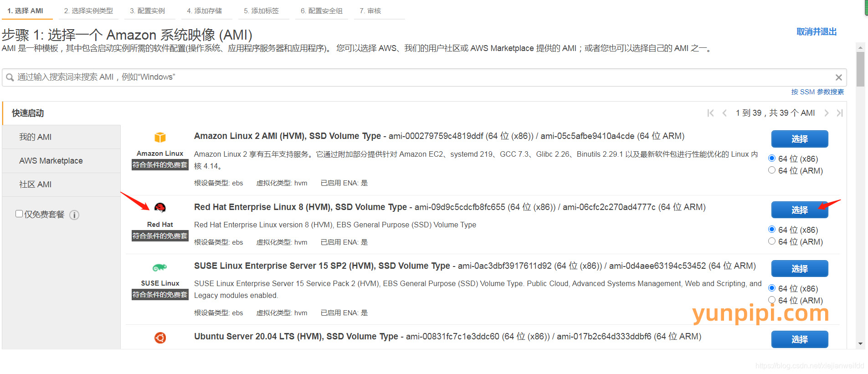The image size is (868, 374).
Task: Go to first page of AMI list
Action: [710, 113]
